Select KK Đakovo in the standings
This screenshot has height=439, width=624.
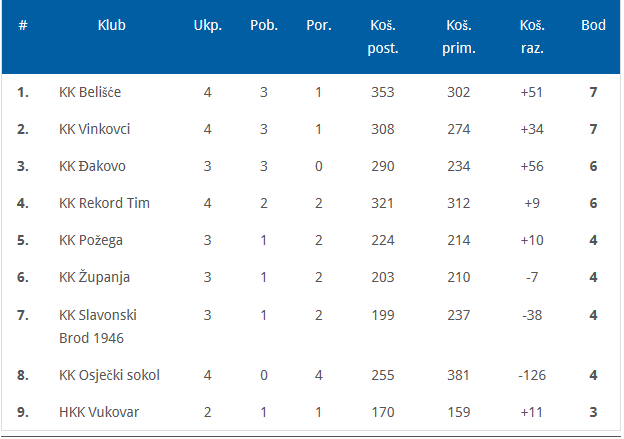click(92, 166)
